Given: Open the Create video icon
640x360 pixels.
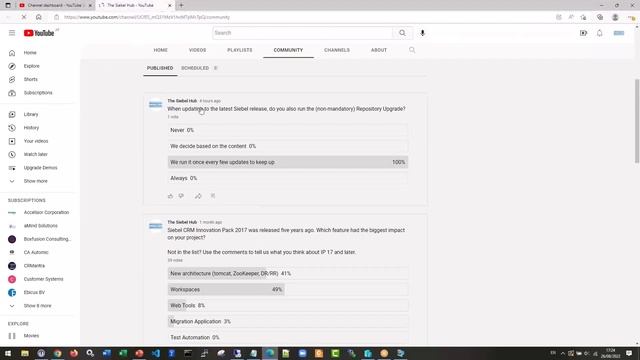Looking at the screenshot, I should [x=583, y=33].
